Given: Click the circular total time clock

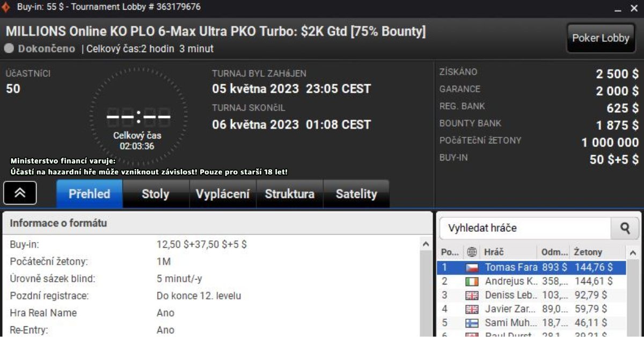Looking at the screenshot, I should pyautogui.click(x=138, y=116).
